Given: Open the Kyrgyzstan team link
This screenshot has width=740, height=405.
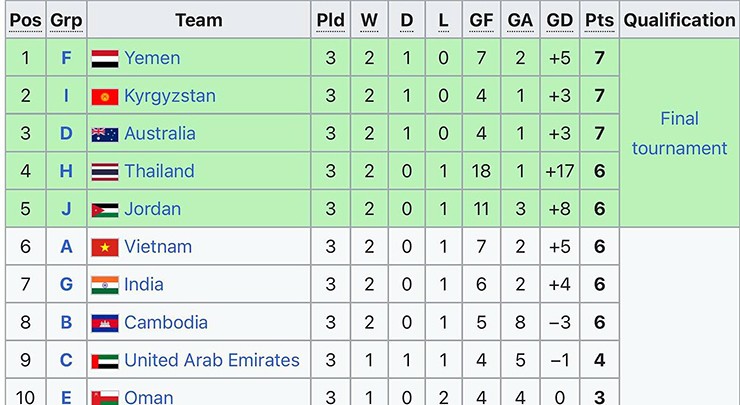Looking at the screenshot, I should (170, 96).
